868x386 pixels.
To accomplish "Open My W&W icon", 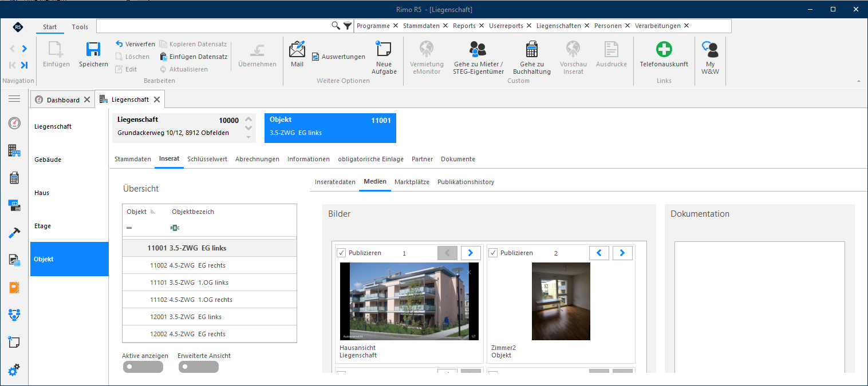I will click(x=710, y=49).
